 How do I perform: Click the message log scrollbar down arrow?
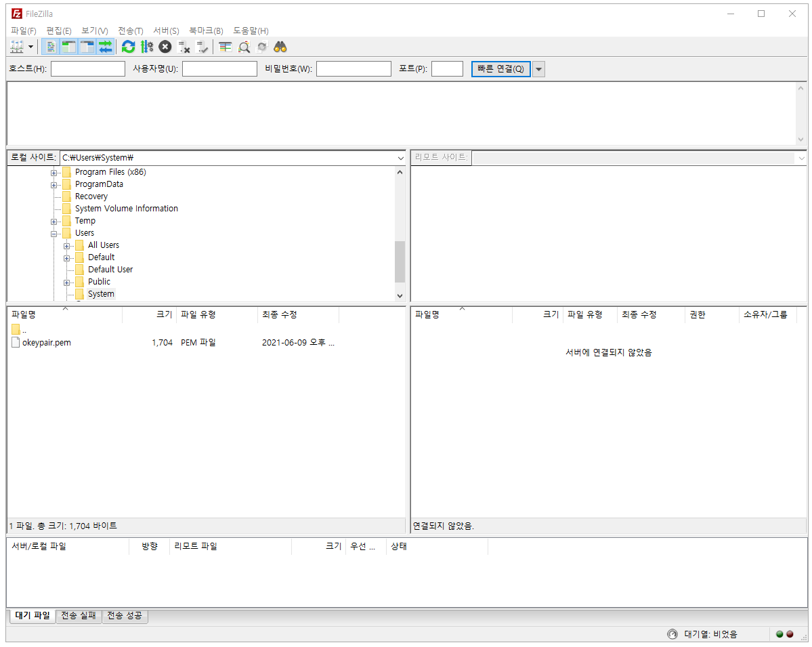point(800,140)
